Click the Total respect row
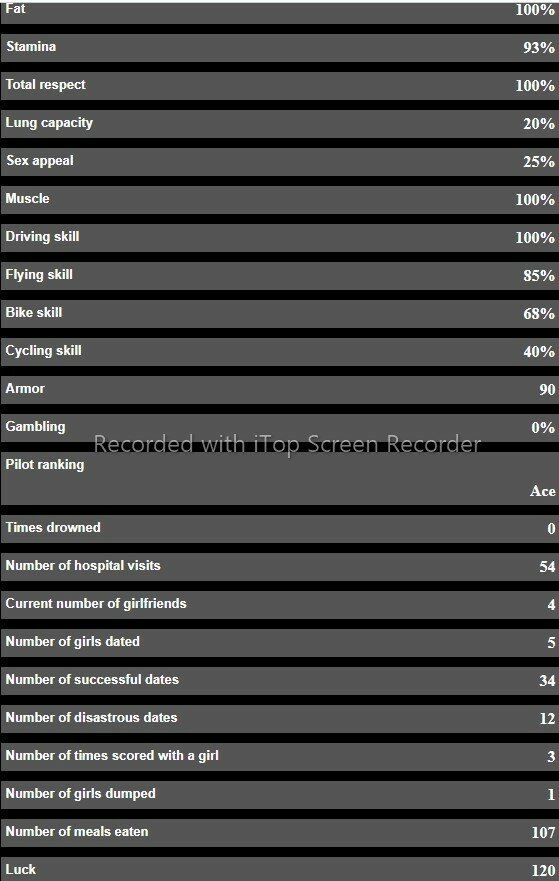Viewport: 559px width, 881px height. pyautogui.click(x=279, y=86)
